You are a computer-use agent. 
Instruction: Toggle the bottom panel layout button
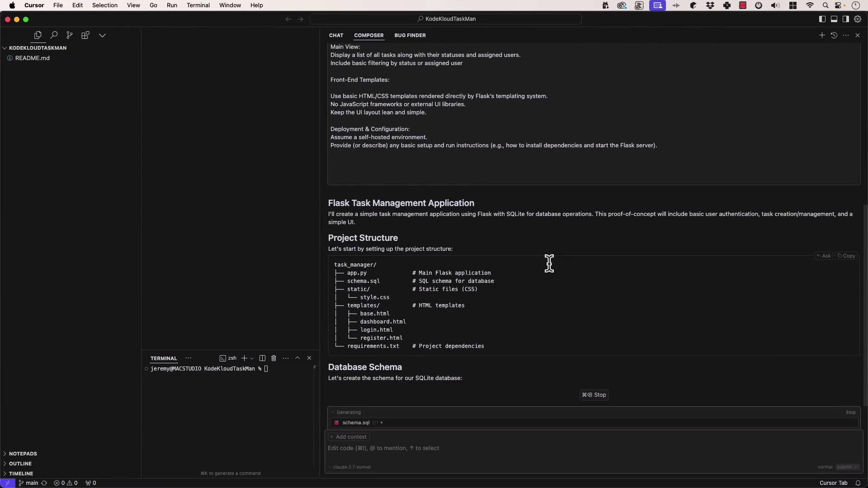[834, 19]
